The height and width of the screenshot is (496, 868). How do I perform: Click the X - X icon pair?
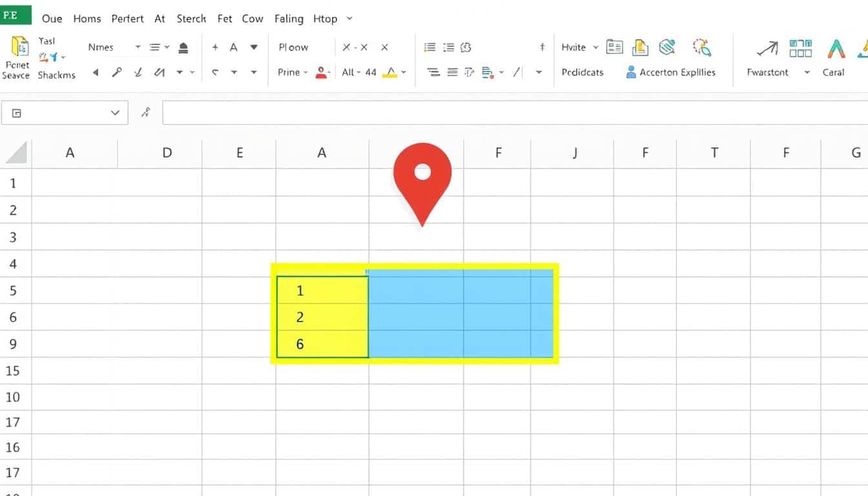coord(355,47)
